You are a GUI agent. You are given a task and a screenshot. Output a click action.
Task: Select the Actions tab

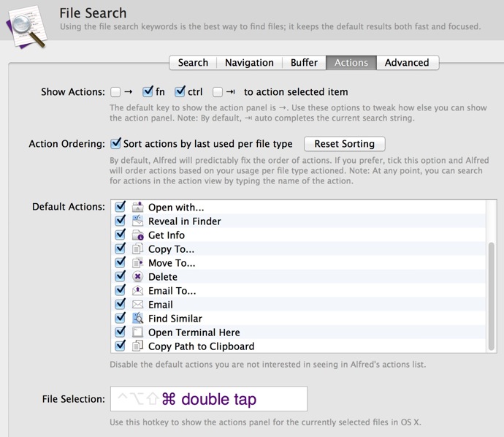tap(351, 62)
